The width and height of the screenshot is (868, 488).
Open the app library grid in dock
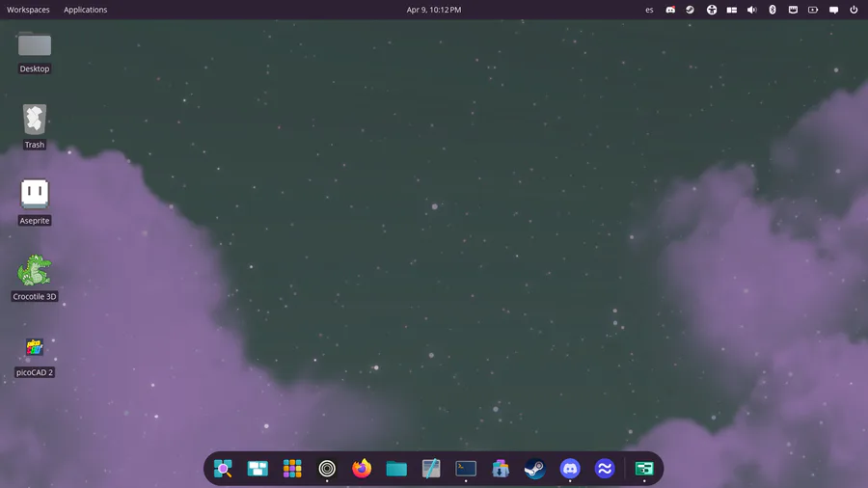pos(292,469)
